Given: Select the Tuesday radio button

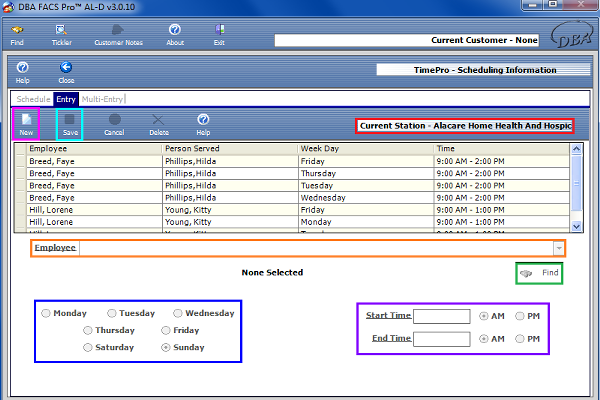Looking at the screenshot, I should coord(111,313).
